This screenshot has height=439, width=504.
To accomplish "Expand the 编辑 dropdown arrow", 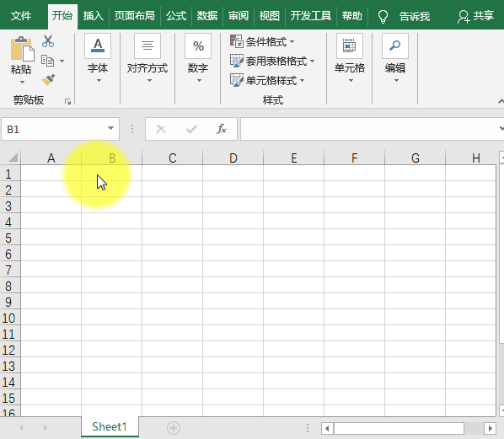I will click(396, 81).
